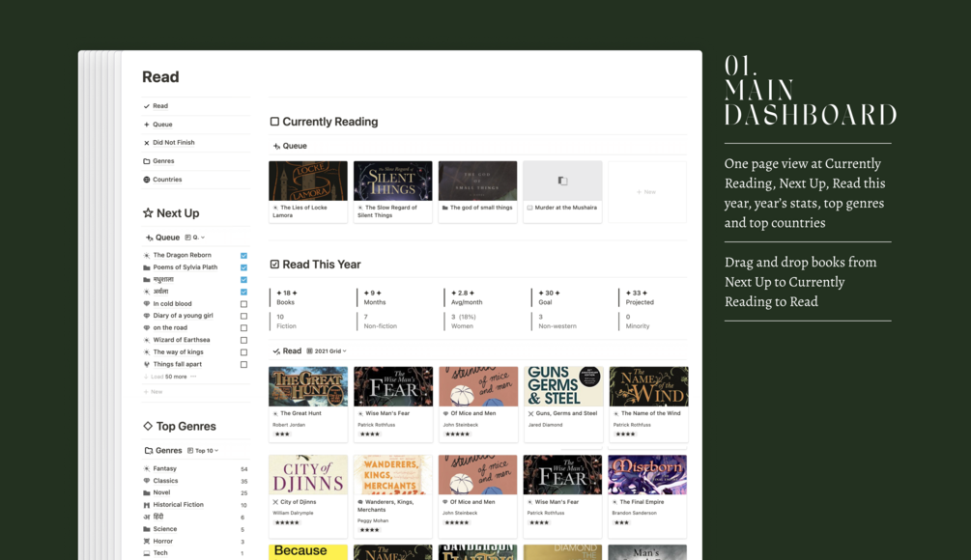This screenshot has height=560, width=971.
Task: Uncheck Poems of Sylvia Plath checkbox
Action: (x=244, y=267)
